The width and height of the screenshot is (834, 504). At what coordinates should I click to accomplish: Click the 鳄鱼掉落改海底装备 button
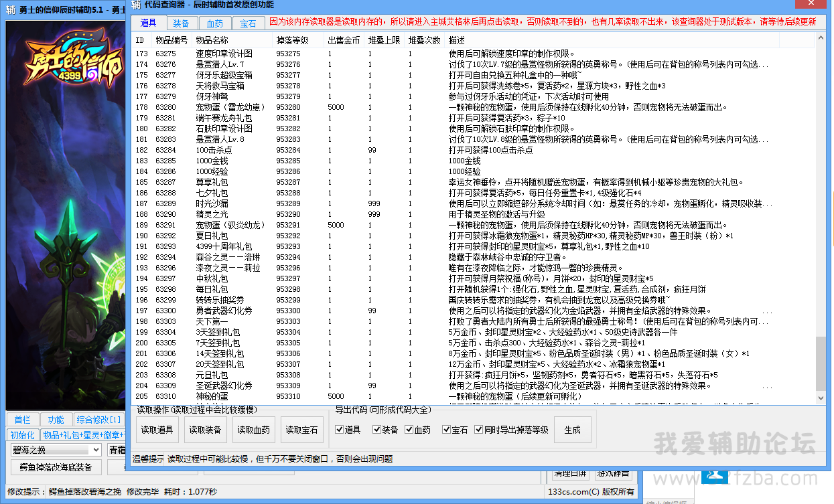[56, 467]
